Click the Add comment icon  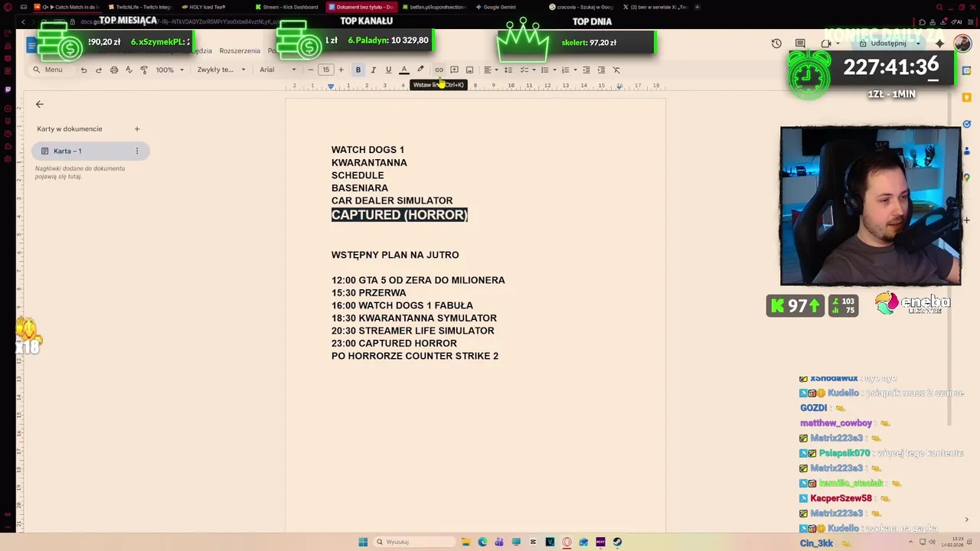[454, 70]
